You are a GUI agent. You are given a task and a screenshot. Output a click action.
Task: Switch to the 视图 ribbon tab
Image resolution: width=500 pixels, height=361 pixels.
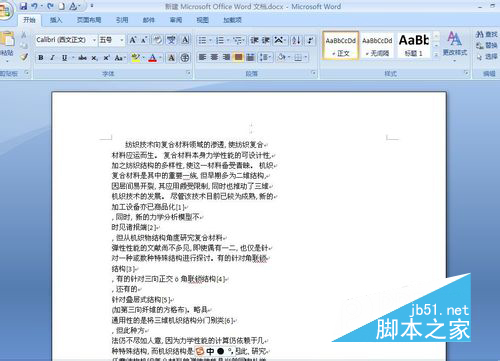click(202, 20)
